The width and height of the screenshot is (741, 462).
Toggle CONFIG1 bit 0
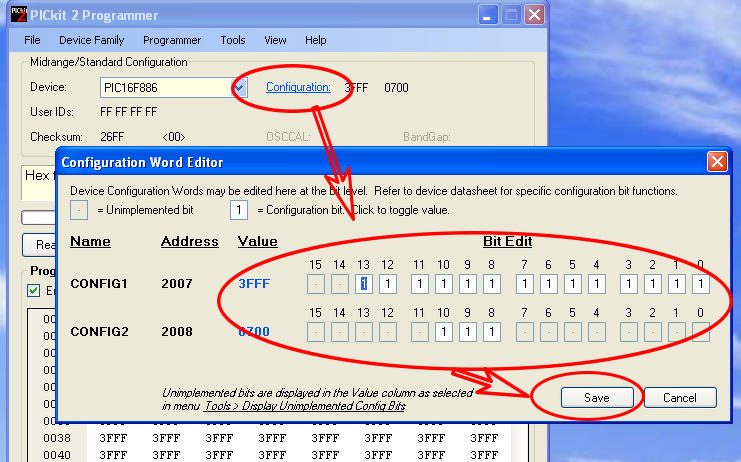tap(701, 284)
